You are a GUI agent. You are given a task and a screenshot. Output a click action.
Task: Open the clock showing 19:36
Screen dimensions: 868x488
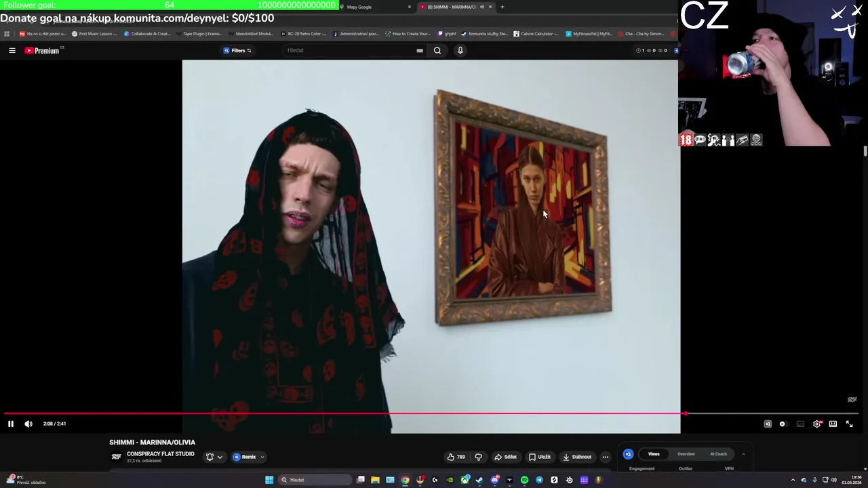tap(852, 480)
